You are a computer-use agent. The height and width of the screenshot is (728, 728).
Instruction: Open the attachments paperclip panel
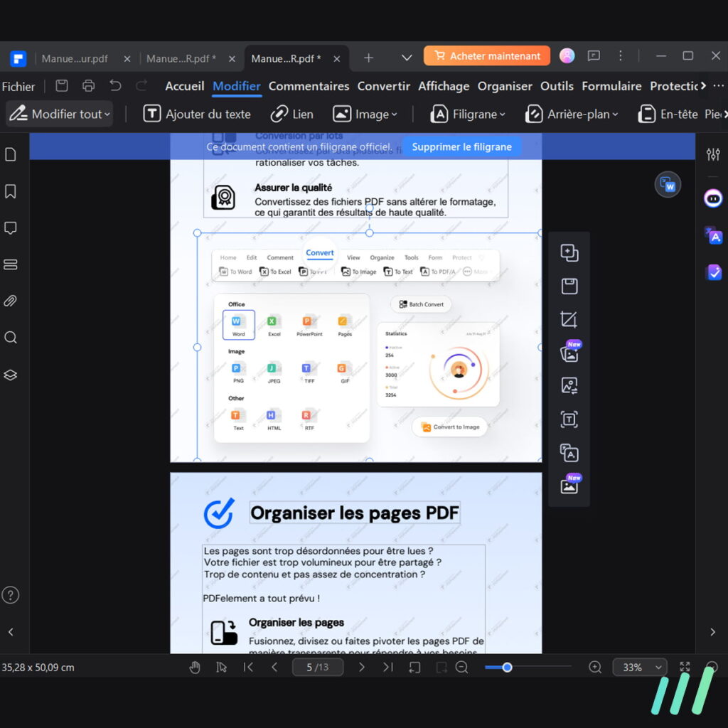10,301
